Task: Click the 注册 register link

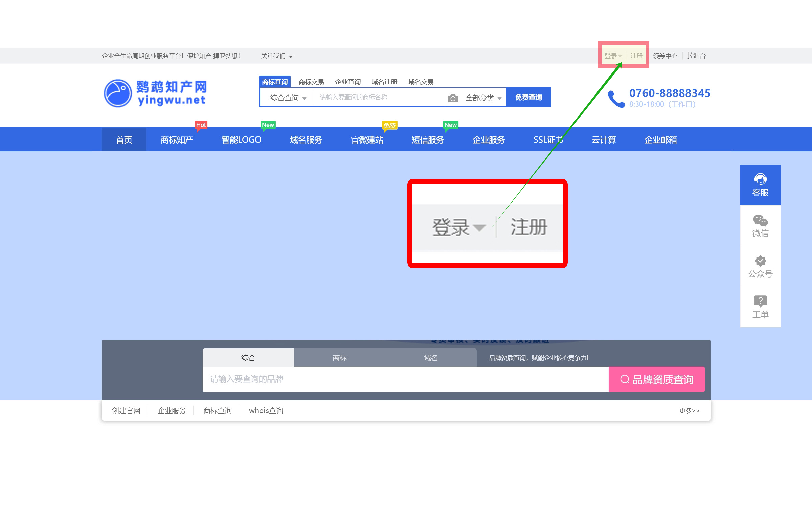Action: pos(636,56)
